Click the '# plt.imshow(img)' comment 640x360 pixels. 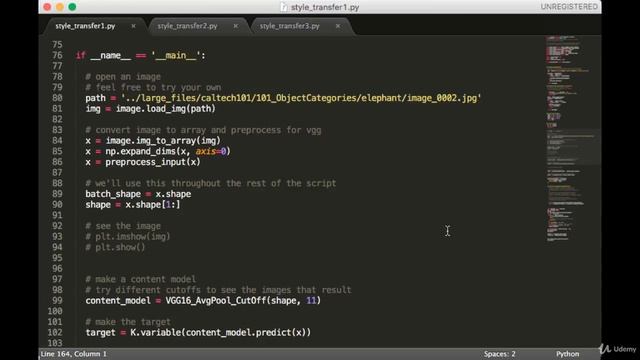pyautogui.click(x=128, y=237)
